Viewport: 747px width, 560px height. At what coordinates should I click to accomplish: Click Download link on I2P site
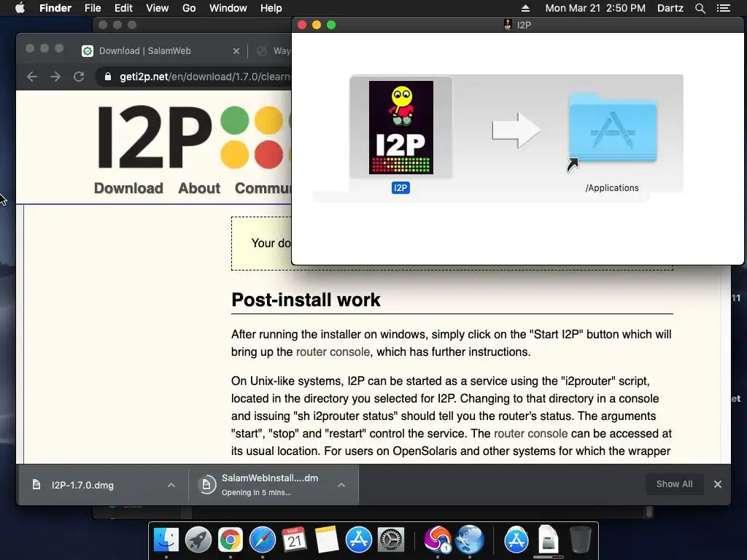tap(128, 188)
